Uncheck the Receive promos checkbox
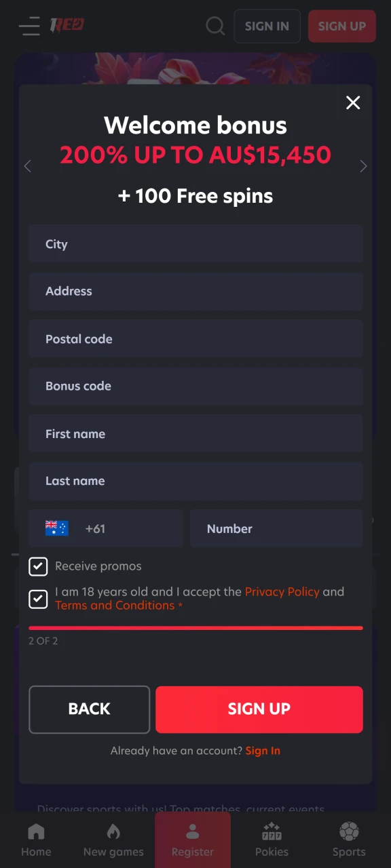391x868 pixels. pyautogui.click(x=38, y=566)
